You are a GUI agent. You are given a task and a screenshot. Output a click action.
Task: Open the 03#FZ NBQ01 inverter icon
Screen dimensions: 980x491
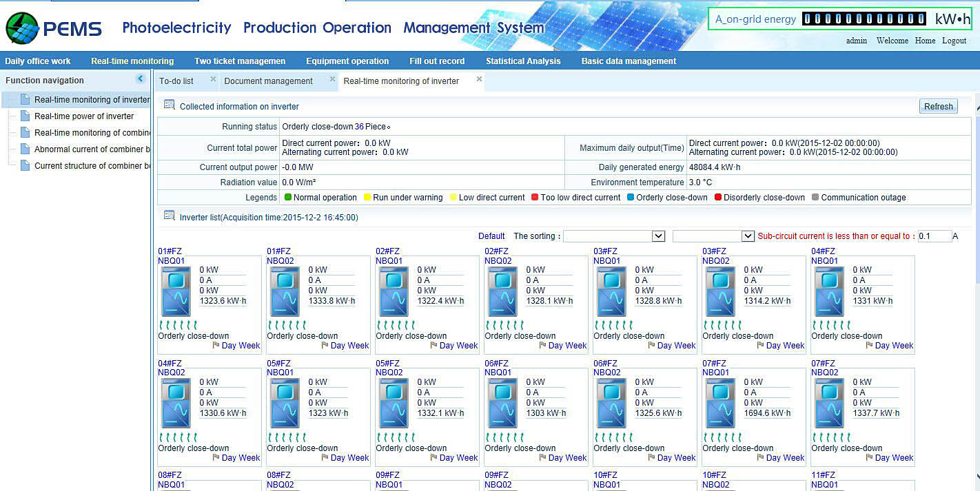(611, 292)
